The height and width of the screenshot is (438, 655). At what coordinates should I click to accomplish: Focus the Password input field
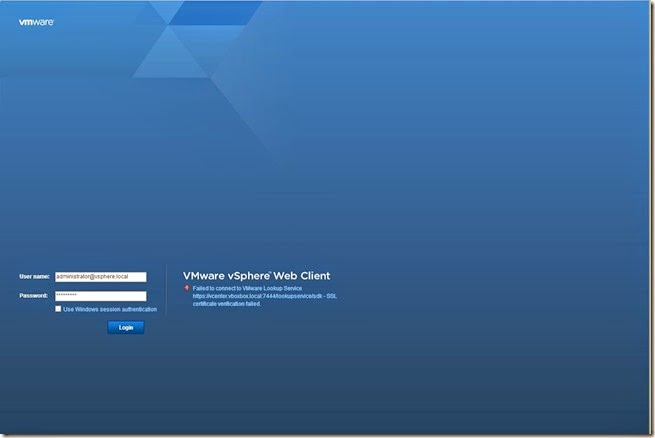pyautogui.click(x=101, y=296)
